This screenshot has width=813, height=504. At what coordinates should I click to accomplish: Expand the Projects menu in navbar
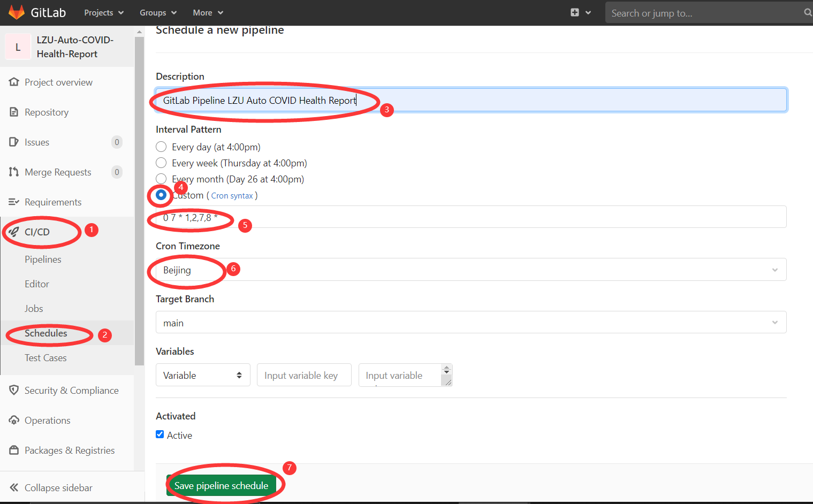pyautogui.click(x=104, y=12)
